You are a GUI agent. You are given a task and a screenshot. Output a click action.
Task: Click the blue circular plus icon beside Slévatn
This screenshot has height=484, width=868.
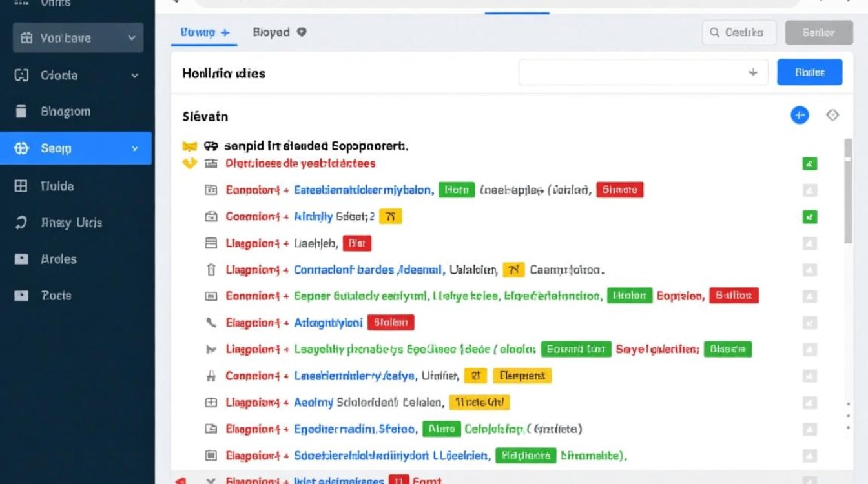coord(800,116)
